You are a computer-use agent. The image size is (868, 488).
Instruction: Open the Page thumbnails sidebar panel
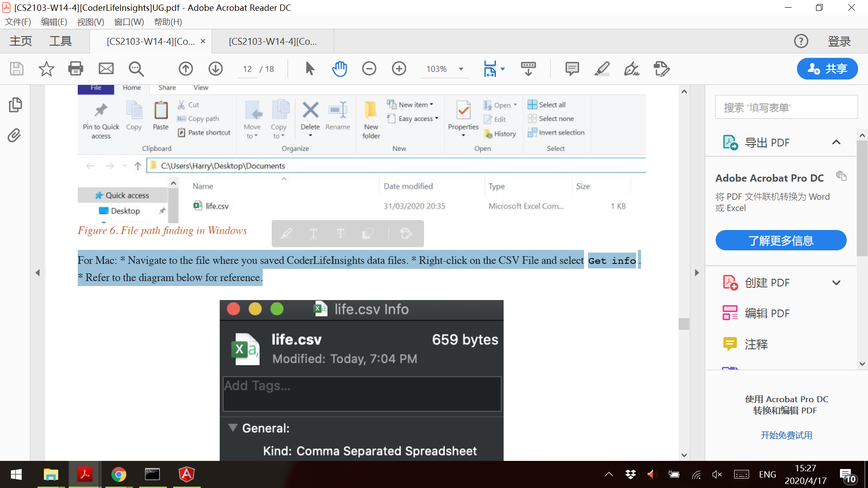14,105
